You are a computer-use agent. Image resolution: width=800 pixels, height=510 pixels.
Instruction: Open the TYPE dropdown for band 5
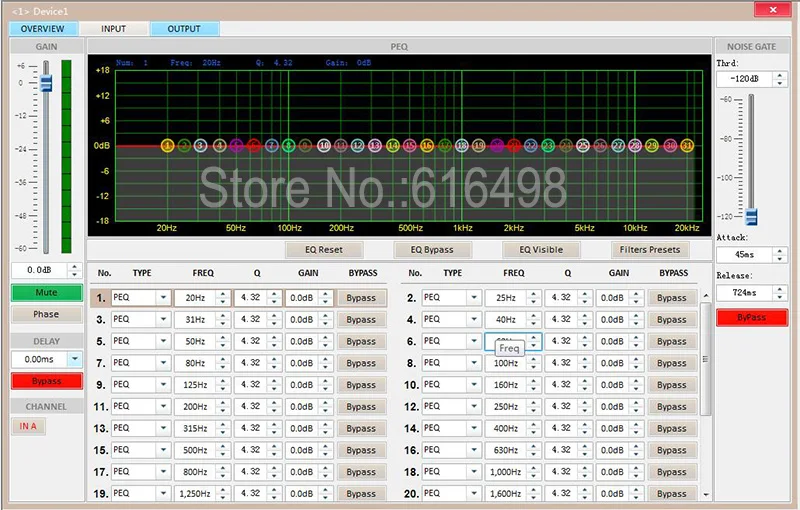point(163,341)
